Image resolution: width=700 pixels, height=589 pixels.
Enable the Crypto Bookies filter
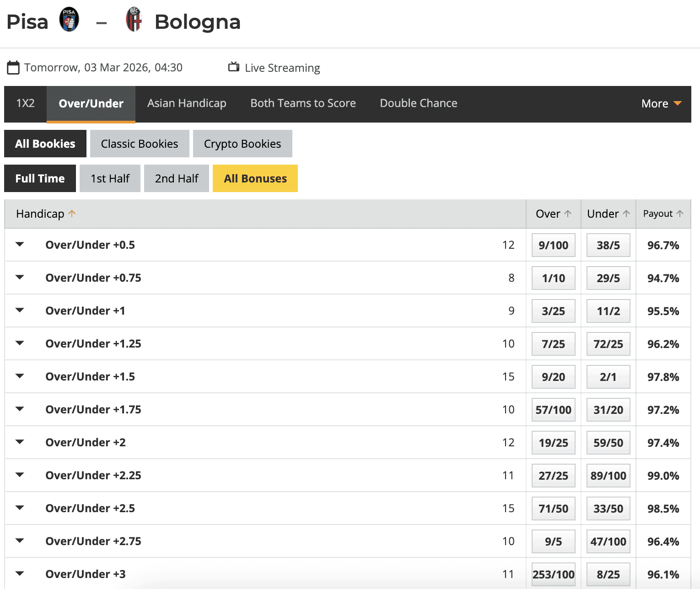pos(242,143)
